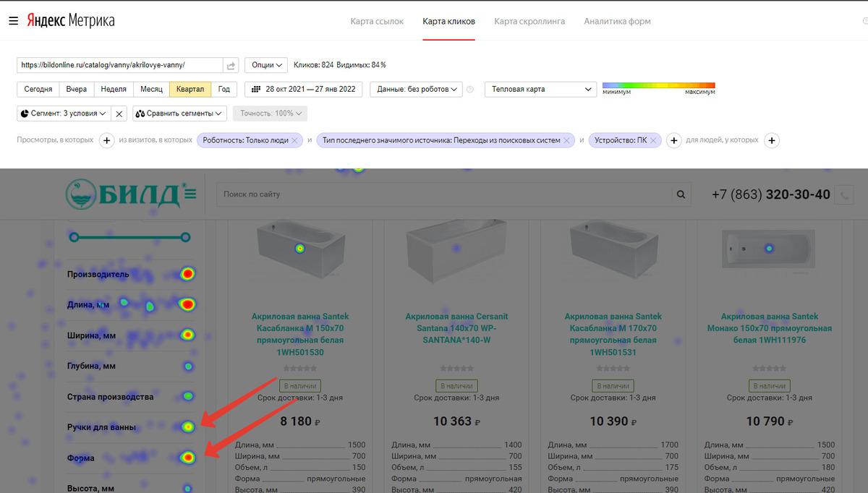The image size is (868, 493).
Task: Open Данные: без роботов dropdown
Action: [x=416, y=89]
